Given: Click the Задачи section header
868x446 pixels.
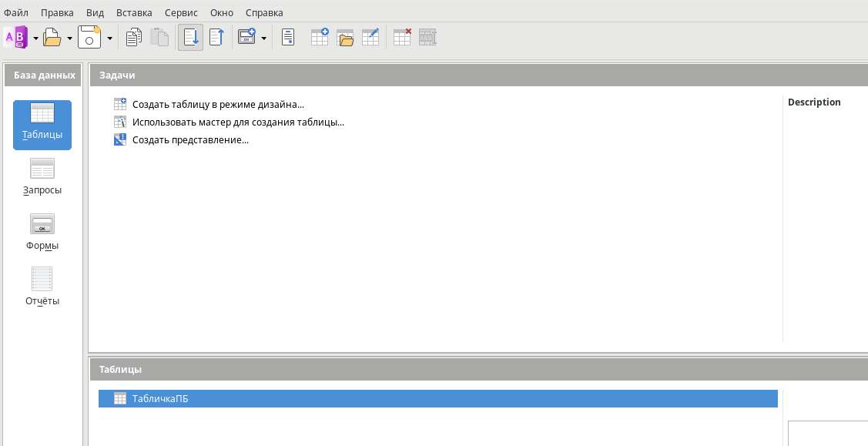Looking at the screenshot, I should (x=478, y=75).
